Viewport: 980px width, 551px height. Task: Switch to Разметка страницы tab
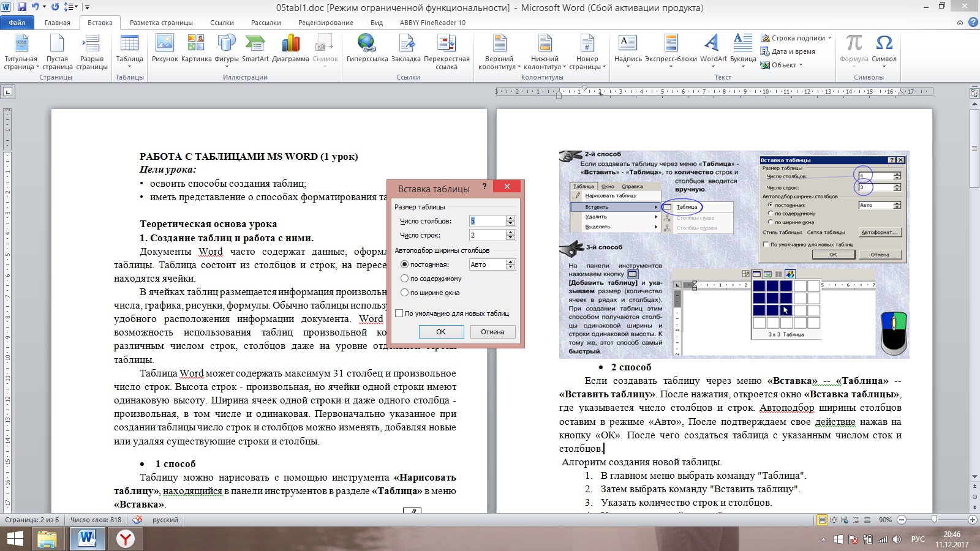162,23
